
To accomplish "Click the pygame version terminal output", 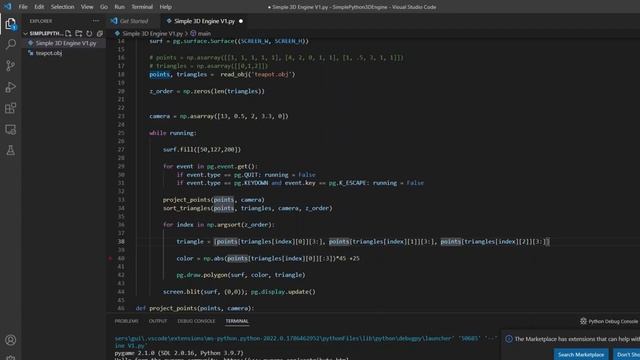I will 179,353.
